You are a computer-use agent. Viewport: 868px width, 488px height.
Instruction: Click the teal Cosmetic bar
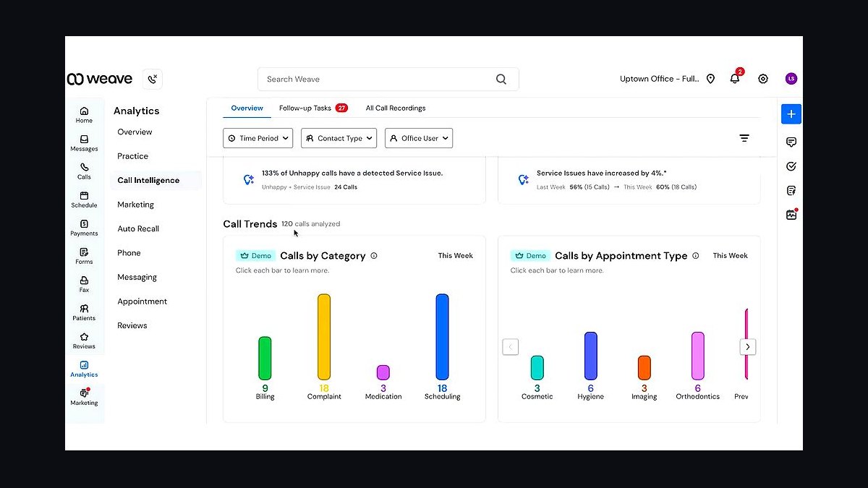click(537, 368)
